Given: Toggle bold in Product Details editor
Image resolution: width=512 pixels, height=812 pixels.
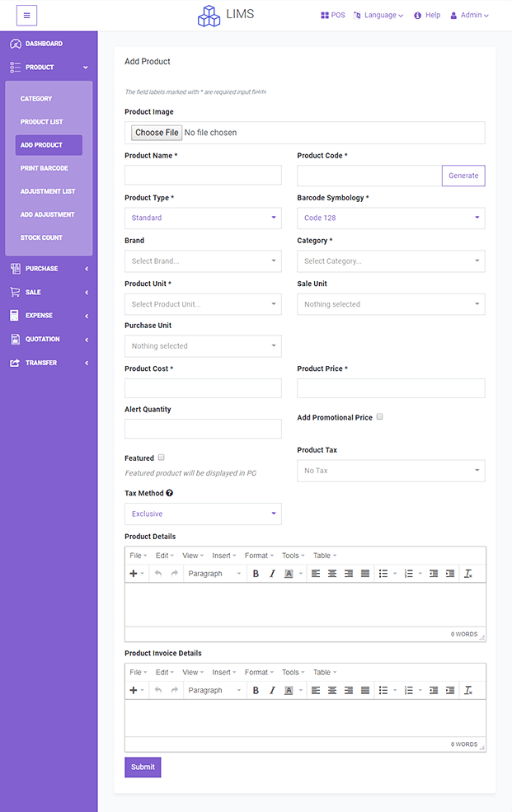Looking at the screenshot, I should (x=256, y=572).
